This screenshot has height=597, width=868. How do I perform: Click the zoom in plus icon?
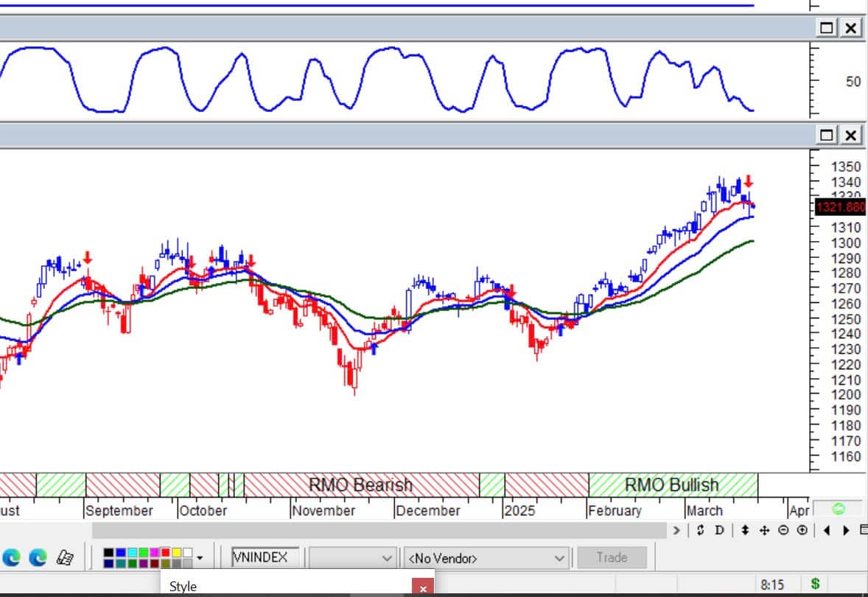point(802,530)
